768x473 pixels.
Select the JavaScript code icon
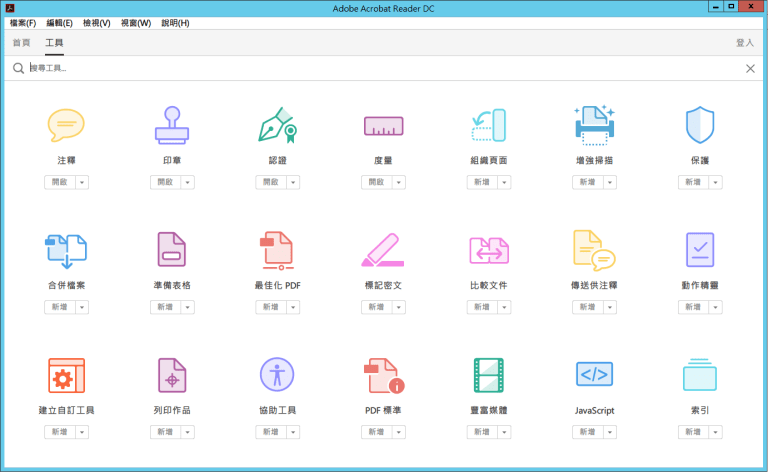coord(594,375)
